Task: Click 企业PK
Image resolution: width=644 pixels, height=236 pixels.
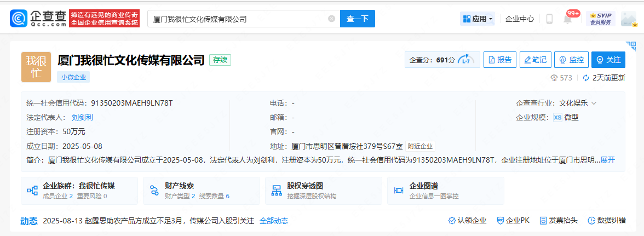Action: 513,221
